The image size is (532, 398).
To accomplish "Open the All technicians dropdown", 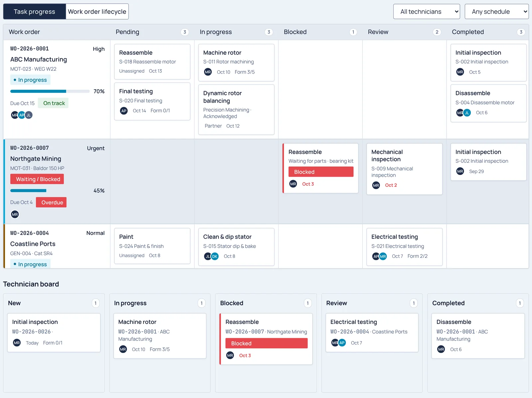I will (427, 12).
